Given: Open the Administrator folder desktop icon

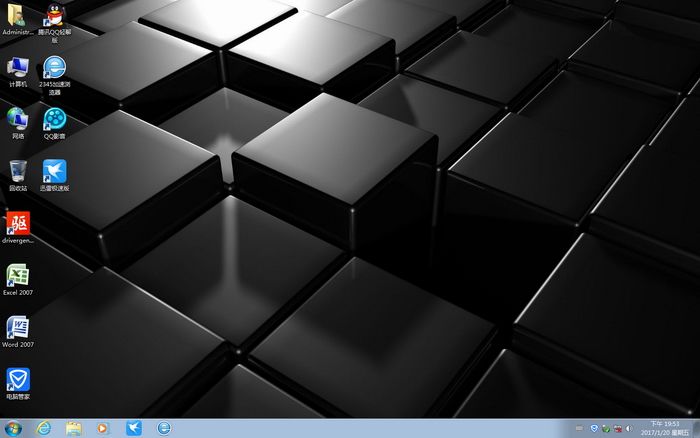Looking at the screenshot, I should (x=18, y=16).
